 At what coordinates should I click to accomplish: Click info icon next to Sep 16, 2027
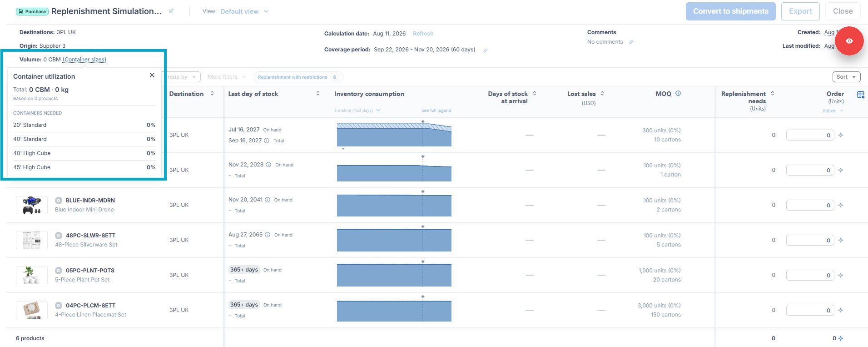click(267, 141)
